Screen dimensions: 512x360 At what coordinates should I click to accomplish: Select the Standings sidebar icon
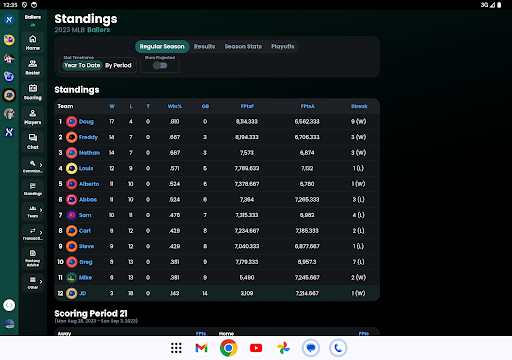click(33, 189)
